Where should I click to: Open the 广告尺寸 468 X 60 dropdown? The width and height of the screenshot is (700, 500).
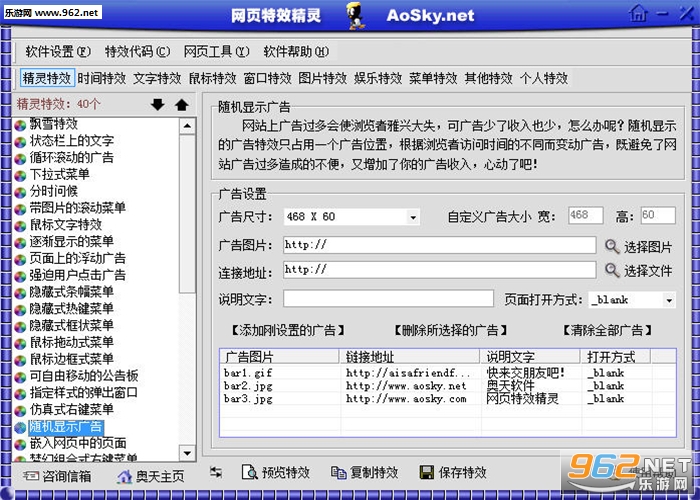(x=413, y=217)
